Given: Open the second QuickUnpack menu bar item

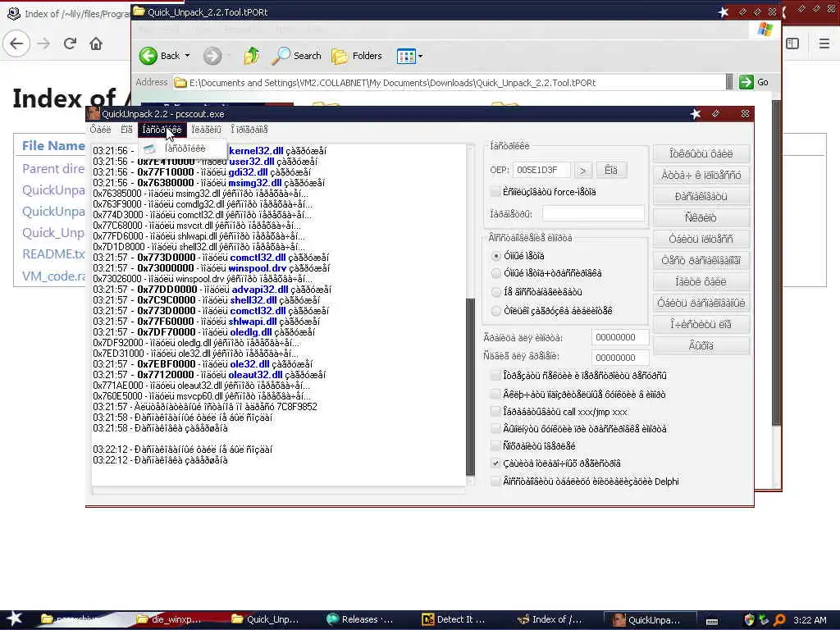Looking at the screenshot, I should point(126,130).
